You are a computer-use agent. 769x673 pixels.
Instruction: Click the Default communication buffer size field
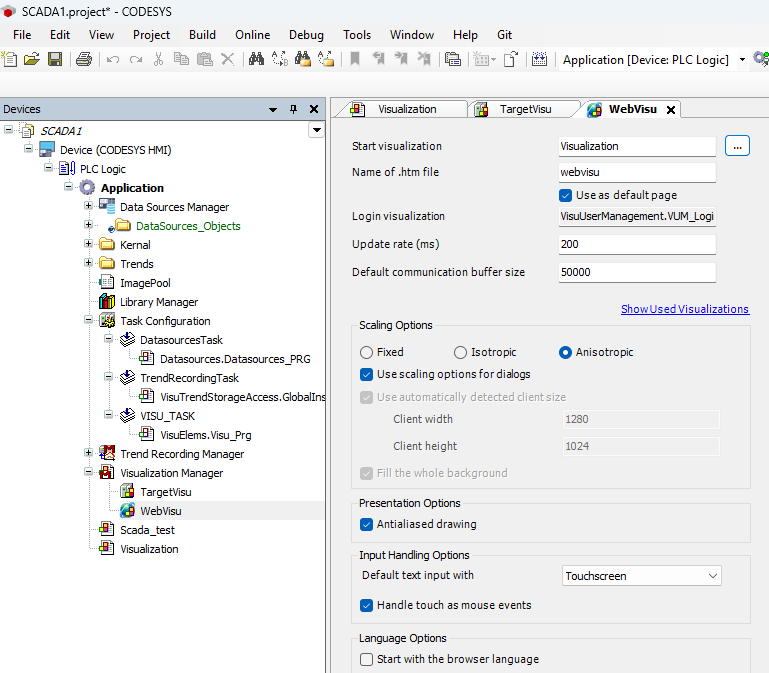(637, 272)
